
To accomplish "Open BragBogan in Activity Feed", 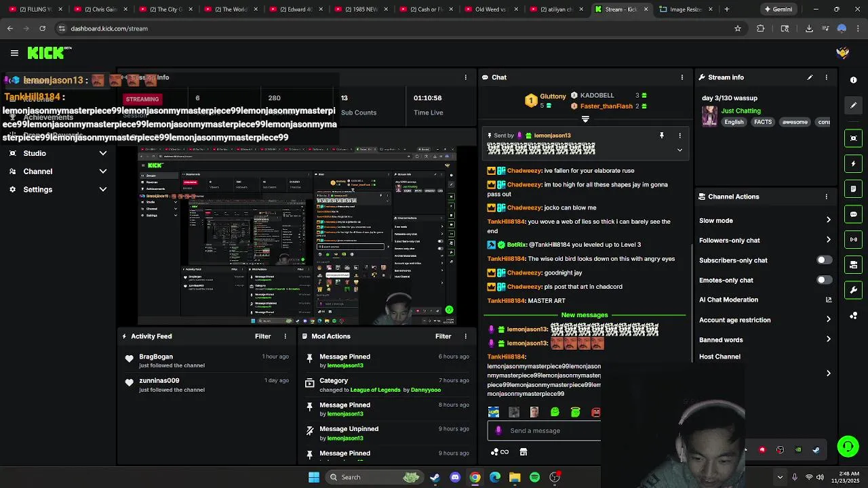I will (x=156, y=357).
